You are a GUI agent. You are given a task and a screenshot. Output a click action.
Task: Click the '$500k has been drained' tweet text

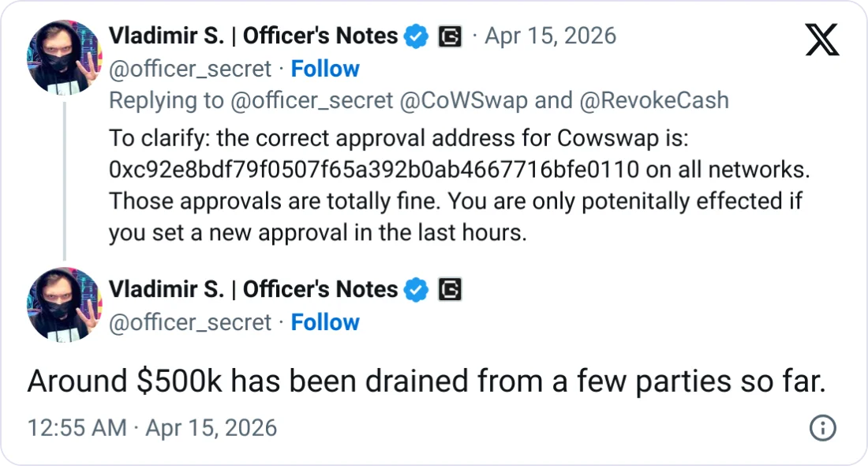tap(426, 381)
